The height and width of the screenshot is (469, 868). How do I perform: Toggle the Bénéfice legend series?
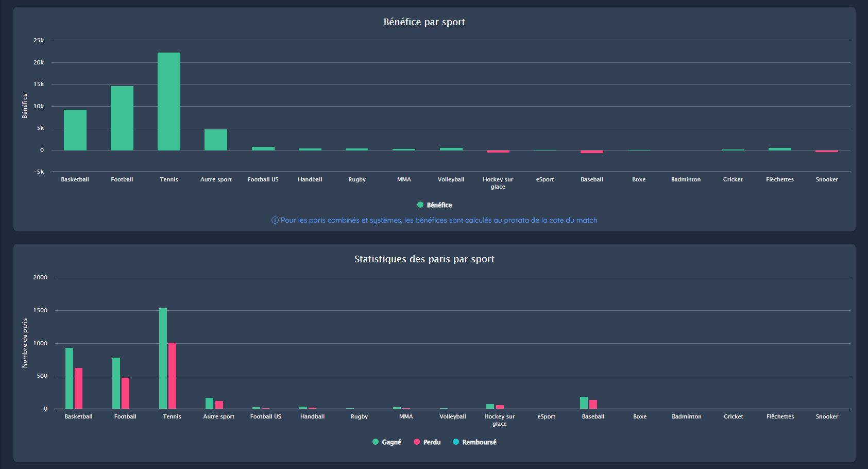(x=434, y=205)
